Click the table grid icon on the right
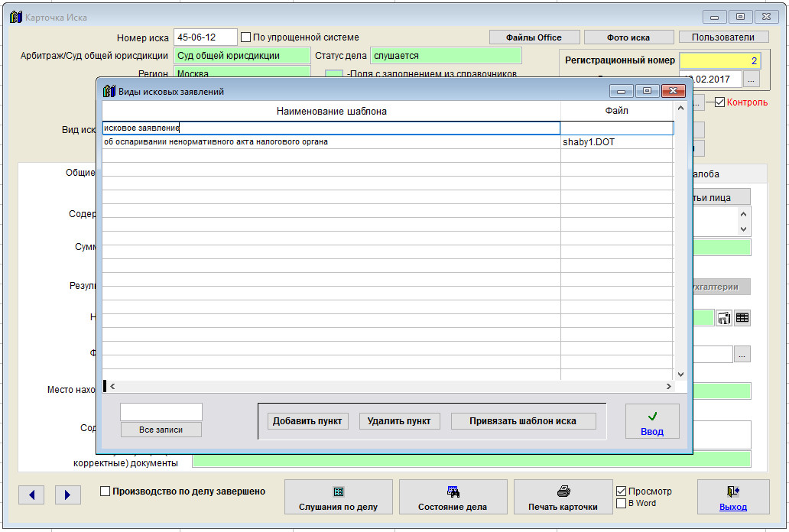This screenshot has width=789, height=532. pos(742,318)
